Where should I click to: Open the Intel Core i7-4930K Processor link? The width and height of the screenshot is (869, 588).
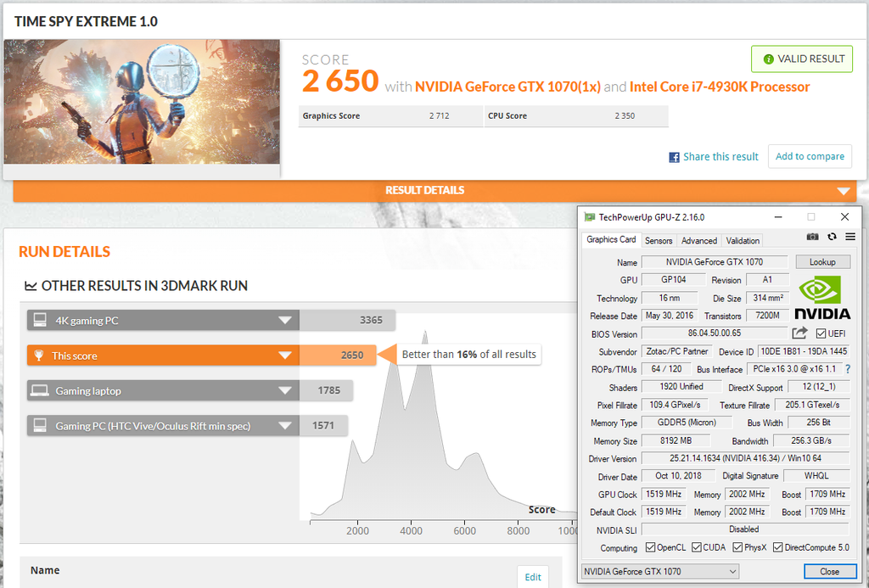pos(720,87)
